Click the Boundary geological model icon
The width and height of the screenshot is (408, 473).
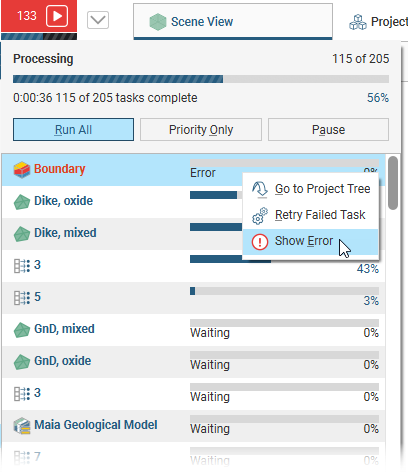[22, 170]
